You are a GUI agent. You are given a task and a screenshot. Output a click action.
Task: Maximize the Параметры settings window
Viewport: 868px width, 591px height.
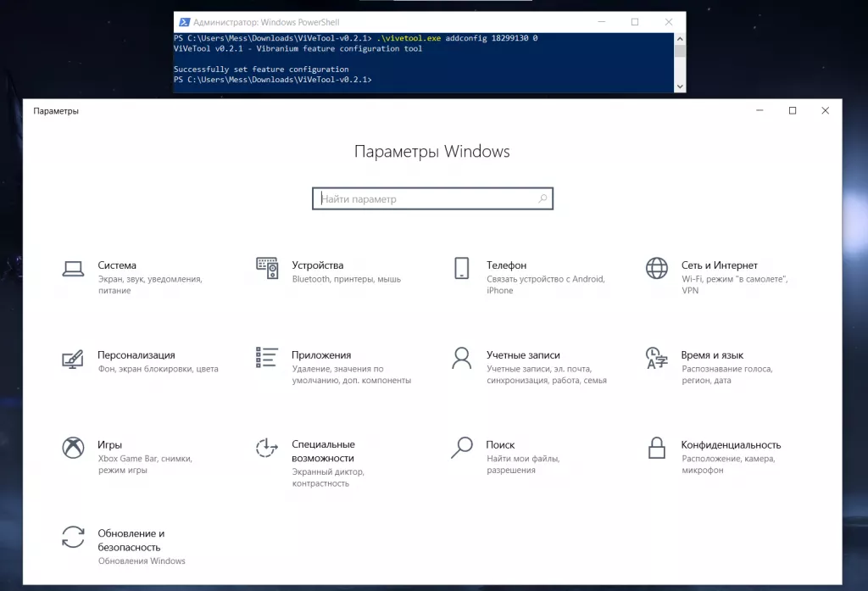pos(793,110)
